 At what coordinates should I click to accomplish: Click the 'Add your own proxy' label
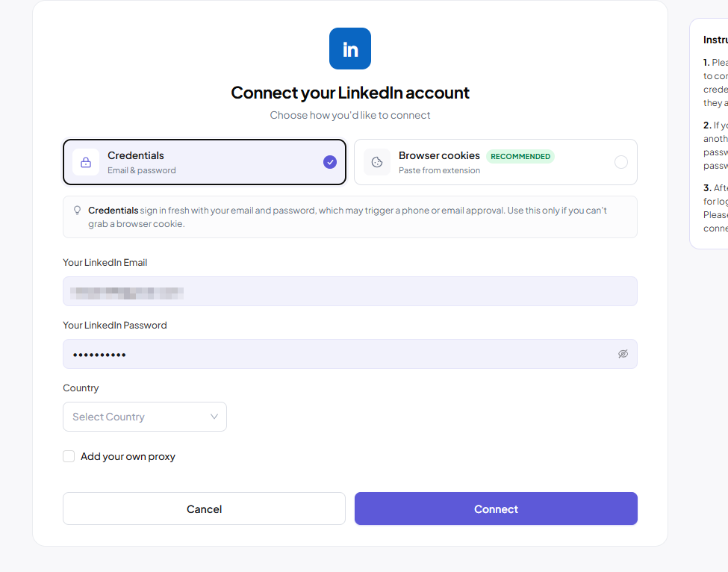[128, 456]
